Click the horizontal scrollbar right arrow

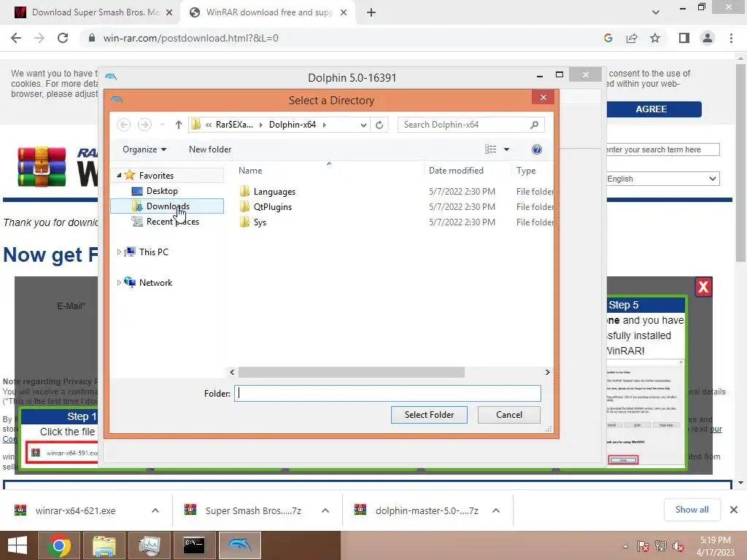[x=547, y=373]
